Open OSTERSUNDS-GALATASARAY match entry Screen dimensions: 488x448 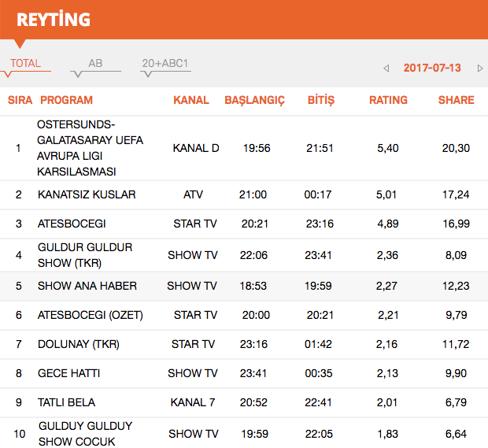click(x=244, y=148)
